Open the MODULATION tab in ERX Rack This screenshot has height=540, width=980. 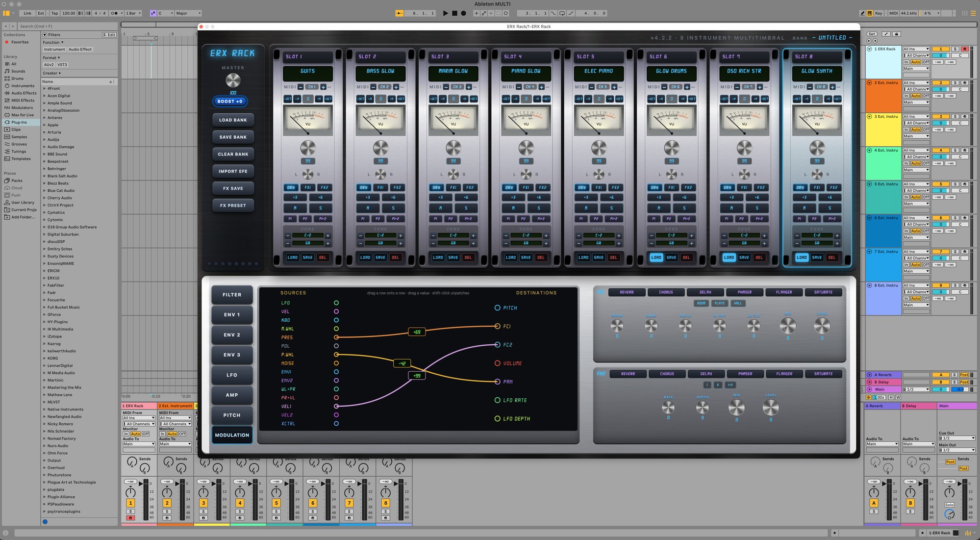[232, 435]
